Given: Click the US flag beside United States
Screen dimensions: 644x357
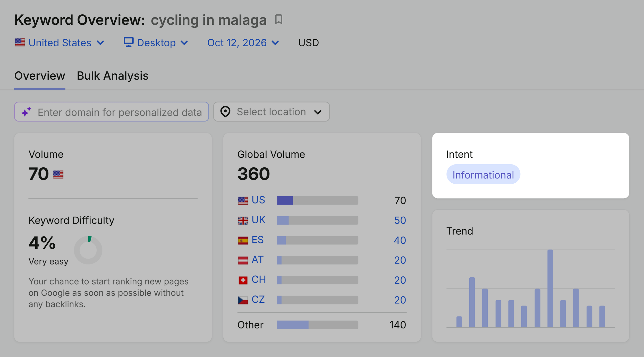Looking at the screenshot, I should click(20, 42).
